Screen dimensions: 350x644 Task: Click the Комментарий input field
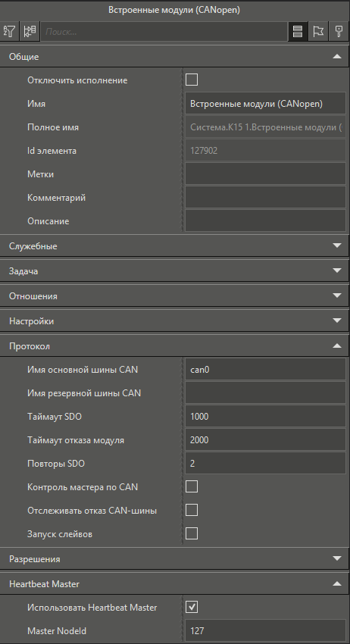pos(265,197)
